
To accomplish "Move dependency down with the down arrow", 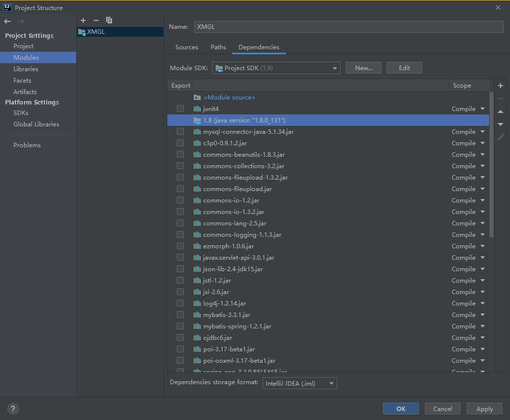I will pyautogui.click(x=501, y=124).
